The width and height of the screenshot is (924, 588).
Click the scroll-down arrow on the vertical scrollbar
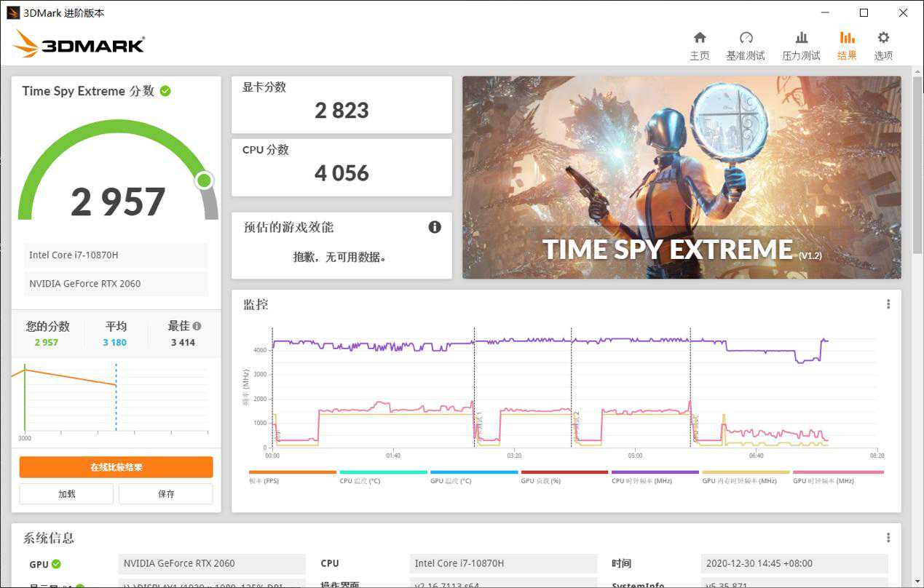[x=917, y=581]
